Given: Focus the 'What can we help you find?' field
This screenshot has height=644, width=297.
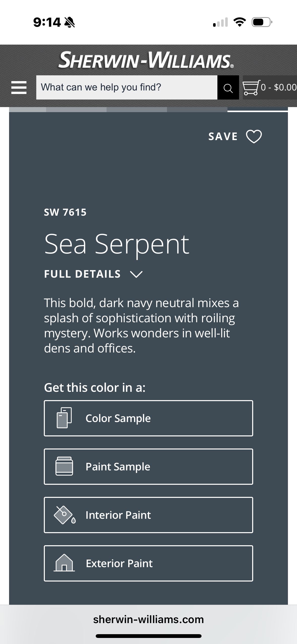Looking at the screenshot, I should [127, 87].
